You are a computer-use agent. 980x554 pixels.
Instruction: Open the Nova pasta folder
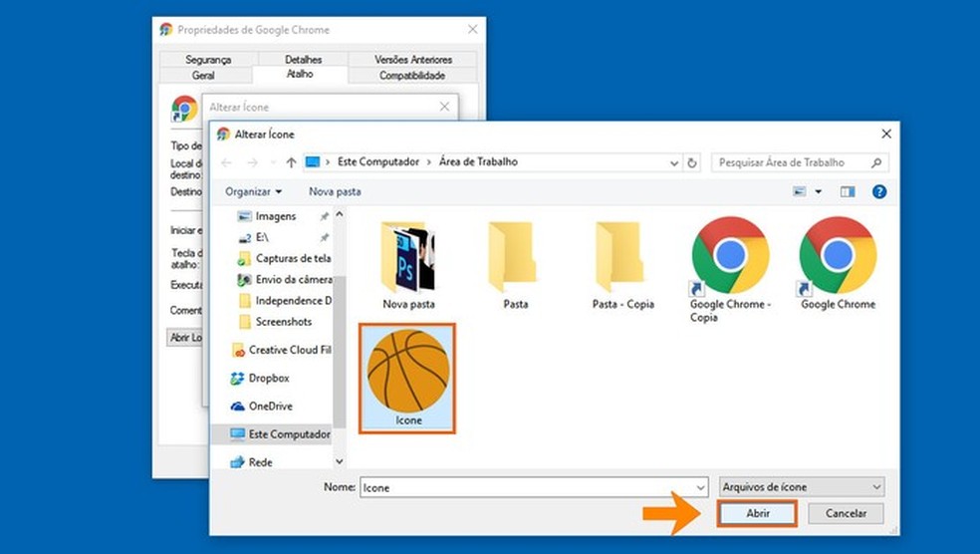[x=408, y=266]
